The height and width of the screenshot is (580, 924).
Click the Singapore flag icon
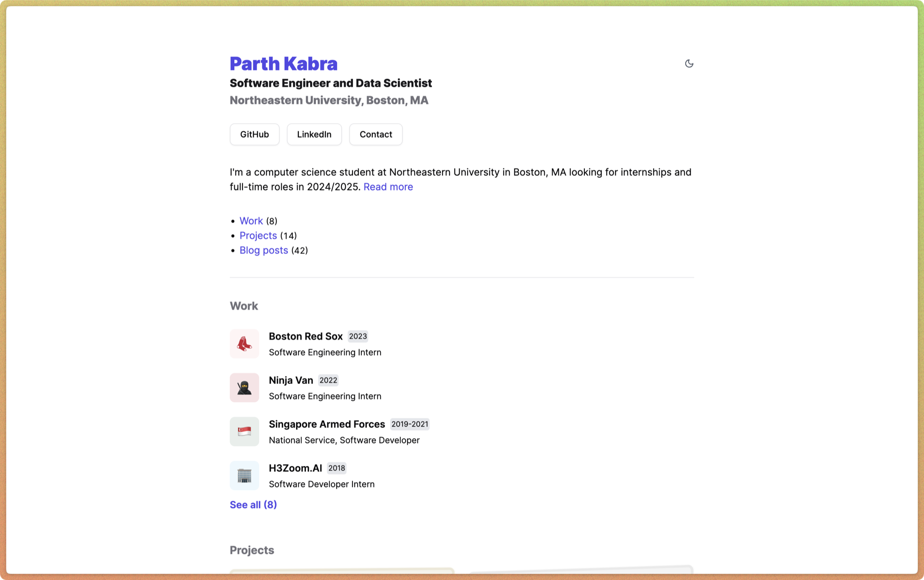244,431
